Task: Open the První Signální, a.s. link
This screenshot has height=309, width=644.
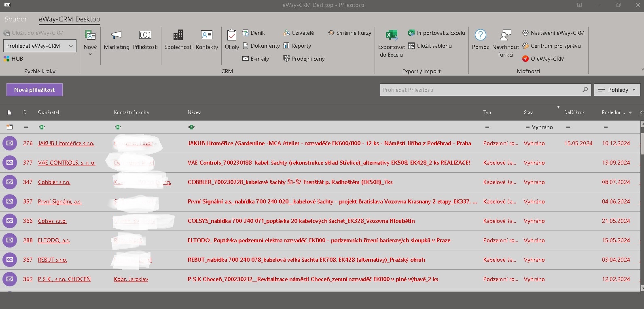Action: [x=60, y=201]
